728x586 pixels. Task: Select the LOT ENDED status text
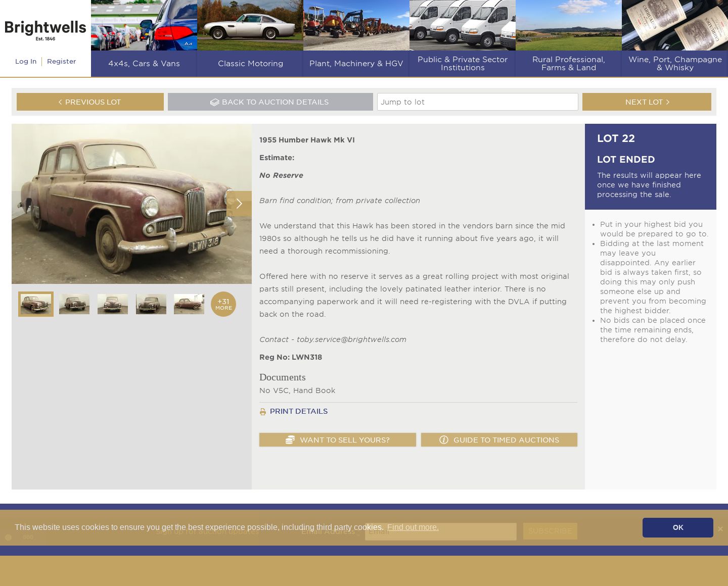[x=626, y=160]
